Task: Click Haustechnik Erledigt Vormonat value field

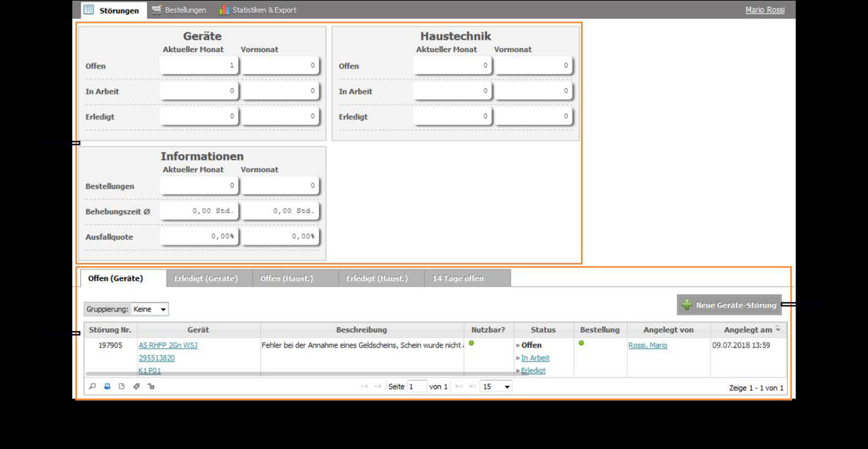Action: tap(533, 116)
